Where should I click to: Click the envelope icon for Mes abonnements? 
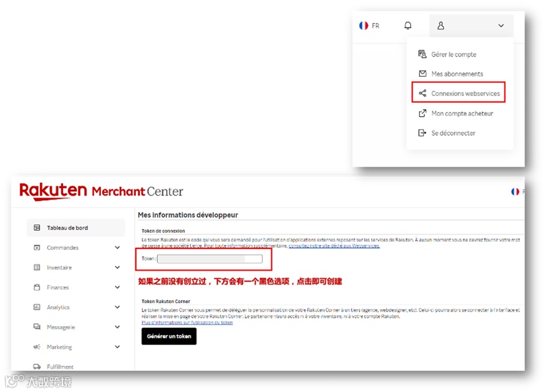coord(422,73)
